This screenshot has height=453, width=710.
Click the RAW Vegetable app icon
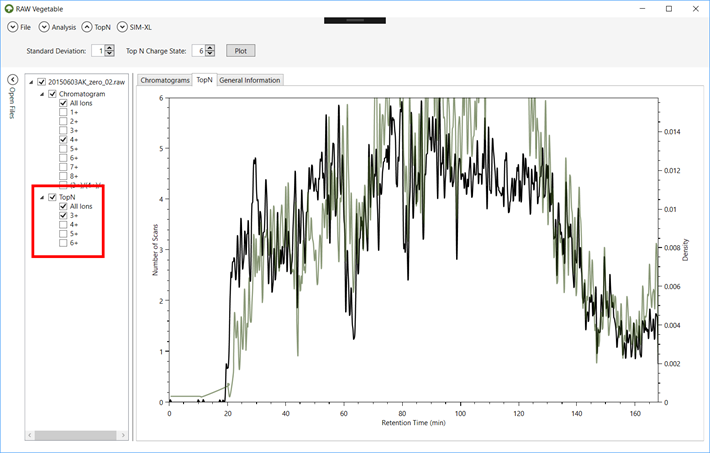pyautogui.click(x=9, y=9)
